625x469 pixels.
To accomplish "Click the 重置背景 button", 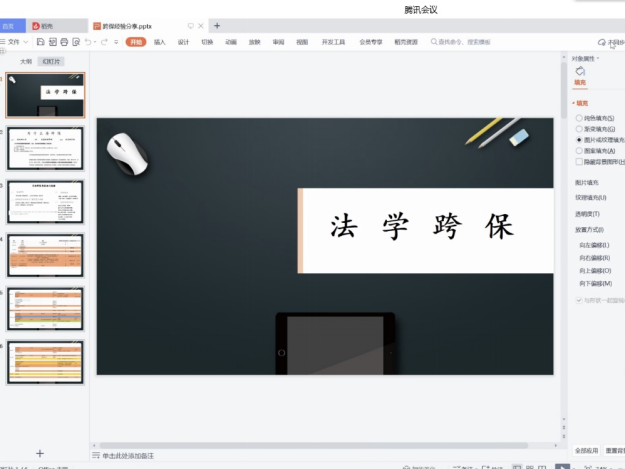I will tap(614, 451).
